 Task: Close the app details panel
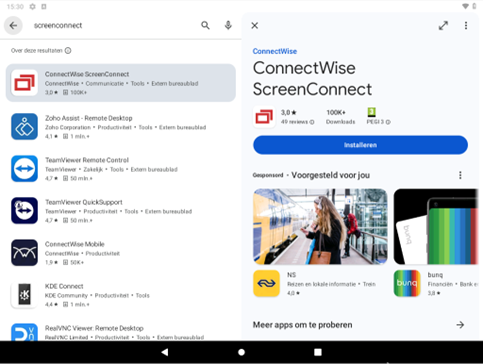pos(255,25)
